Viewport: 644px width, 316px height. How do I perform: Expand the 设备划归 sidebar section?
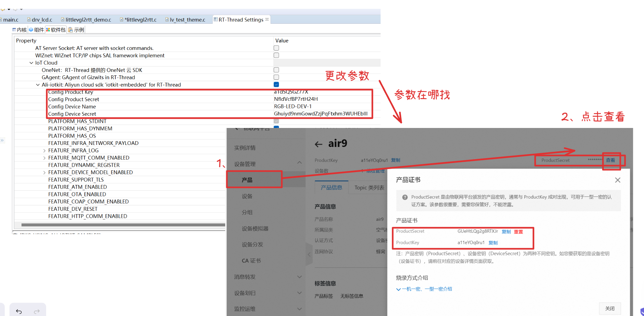[299, 293]
